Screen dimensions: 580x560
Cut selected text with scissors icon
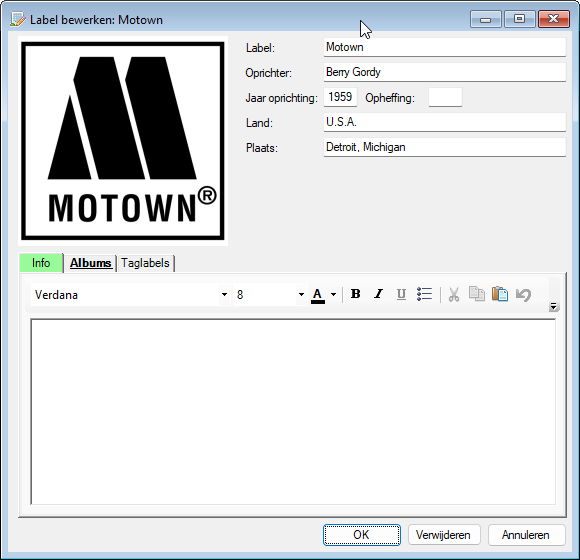pos(454,294)
